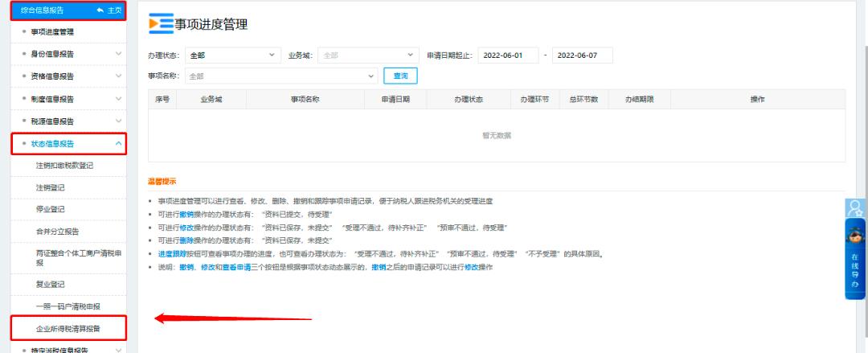Click the 办理状态 table column header
The image size is (868, 353).
pyautogui.click(x=469, y=99)
